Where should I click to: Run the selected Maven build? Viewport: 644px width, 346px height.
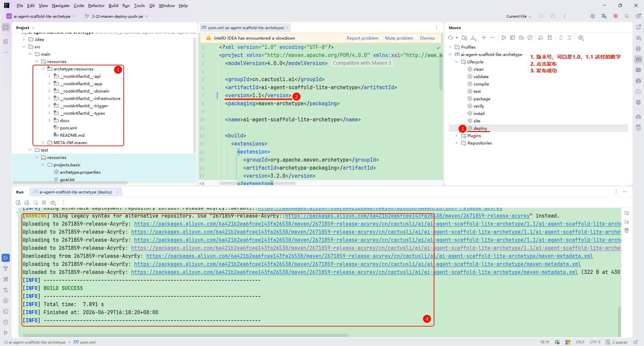[504, 38]
